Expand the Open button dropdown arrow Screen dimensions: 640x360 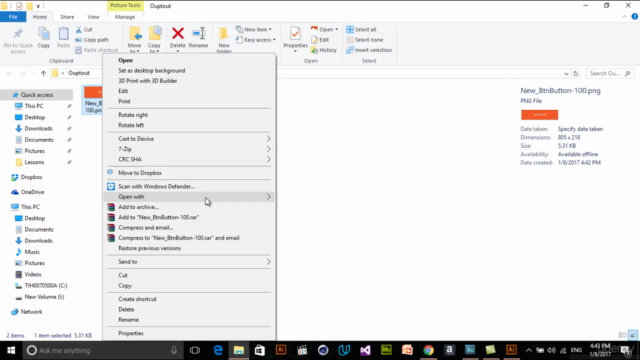pos(336,29)
